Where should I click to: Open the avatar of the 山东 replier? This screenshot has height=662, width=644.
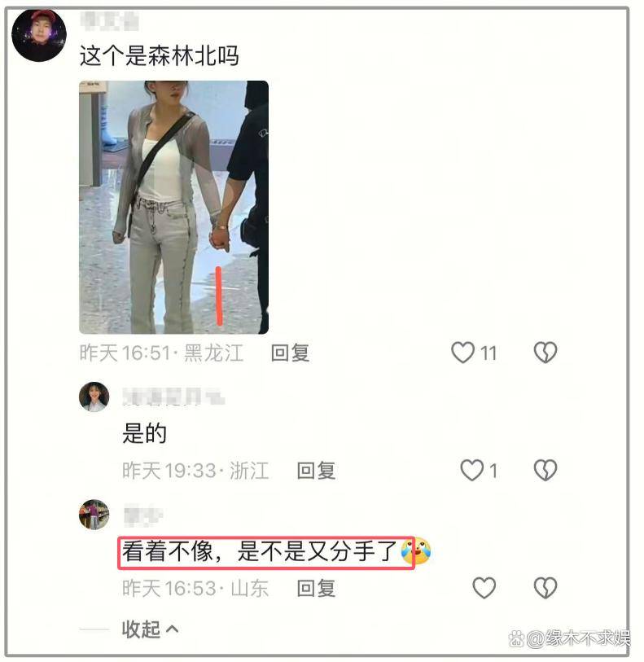(x=94, y=515)
